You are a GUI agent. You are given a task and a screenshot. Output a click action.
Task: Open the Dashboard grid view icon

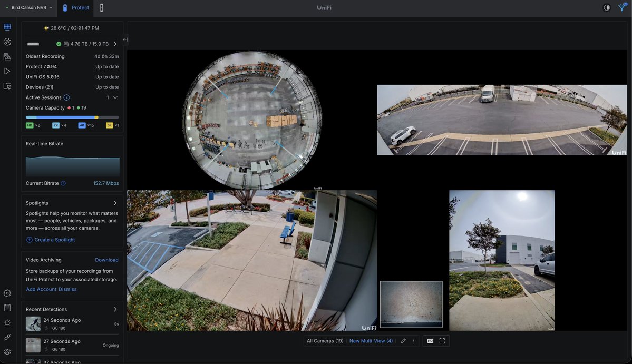(7, 27)
